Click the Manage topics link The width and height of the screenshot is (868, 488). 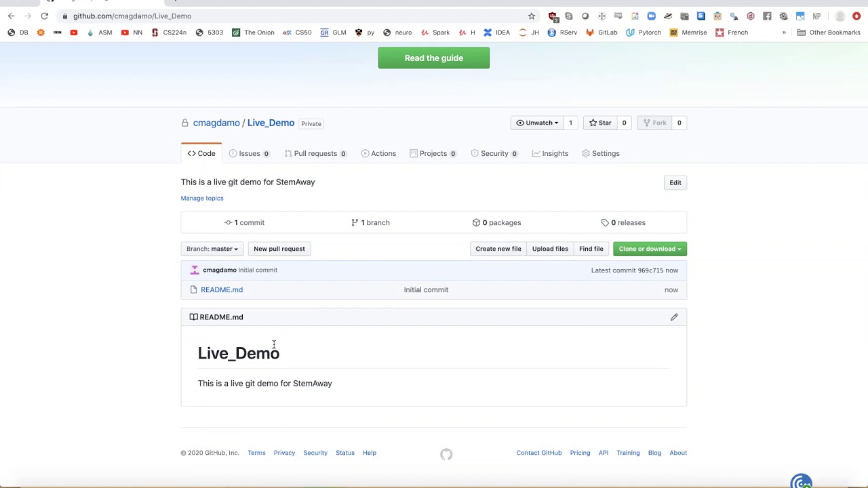202,199
